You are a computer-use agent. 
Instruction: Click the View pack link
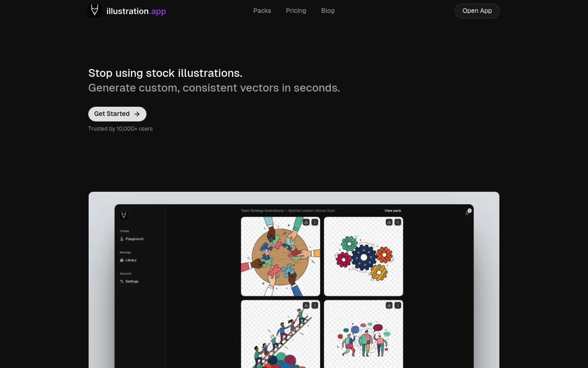tap(393, 211)
